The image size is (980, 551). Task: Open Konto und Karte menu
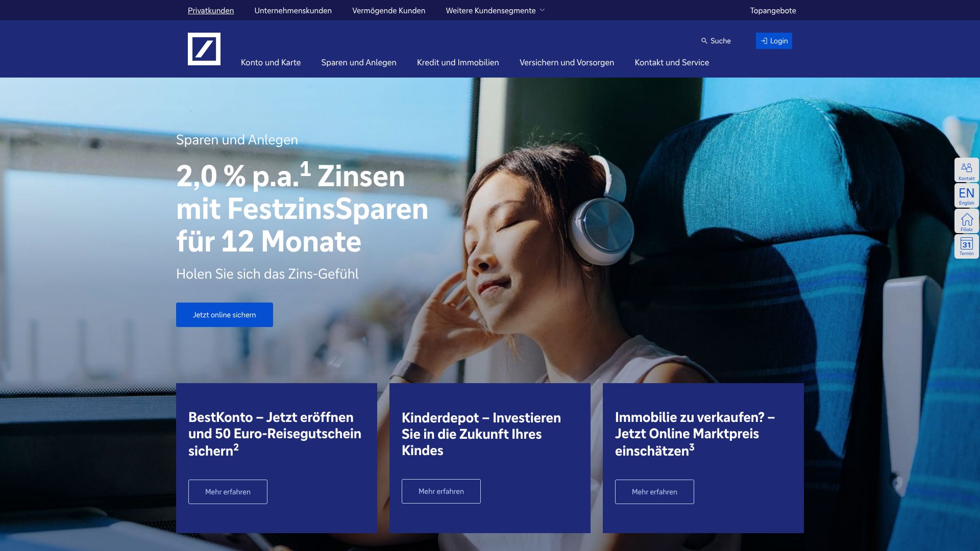tap(271, 62)
